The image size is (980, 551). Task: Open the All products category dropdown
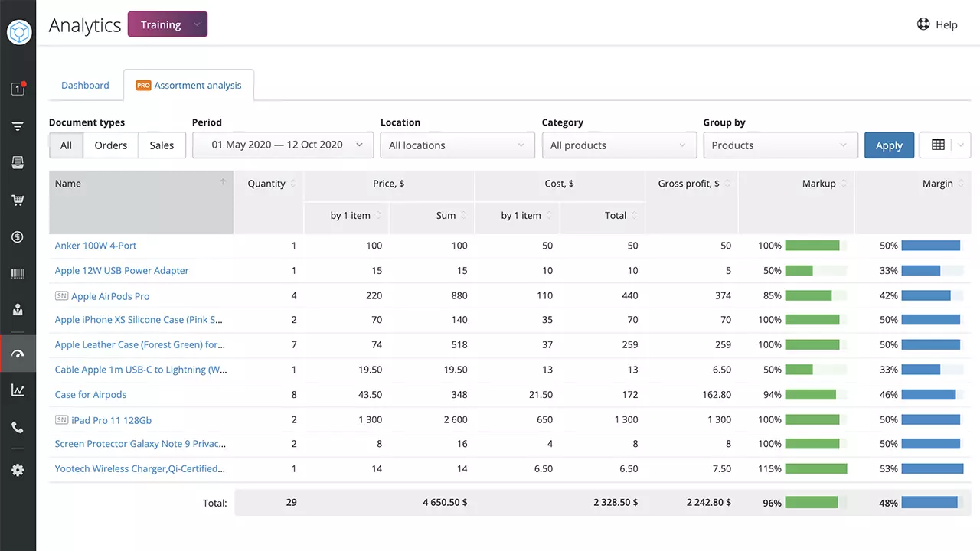coord(619,145)
